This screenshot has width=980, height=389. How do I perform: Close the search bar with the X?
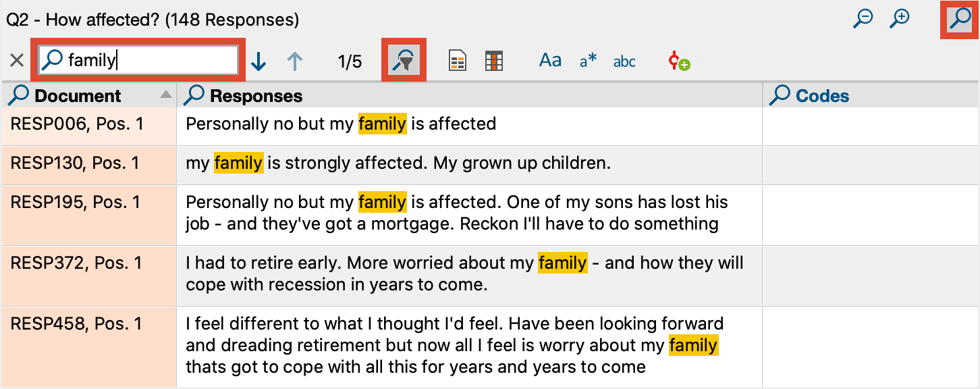(17, 61)
